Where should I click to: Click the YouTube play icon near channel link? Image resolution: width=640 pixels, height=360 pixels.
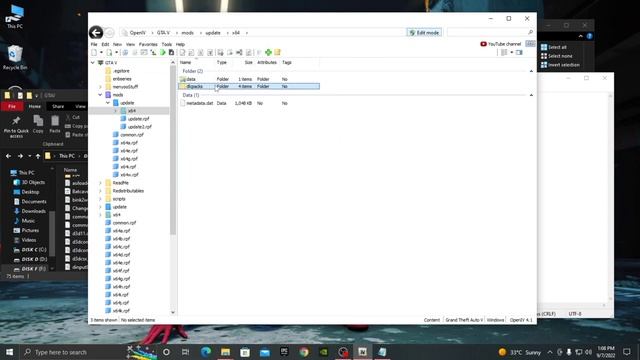483,44
